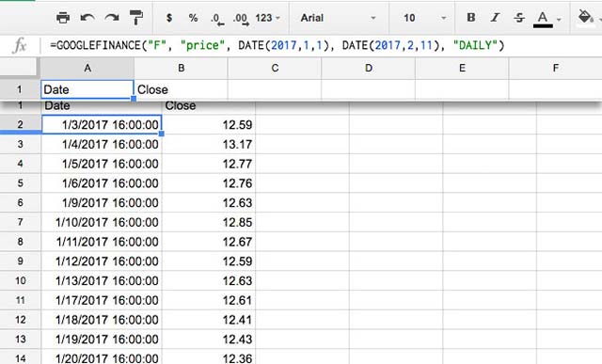Toggle strikethrough formatting

point(519,17)
